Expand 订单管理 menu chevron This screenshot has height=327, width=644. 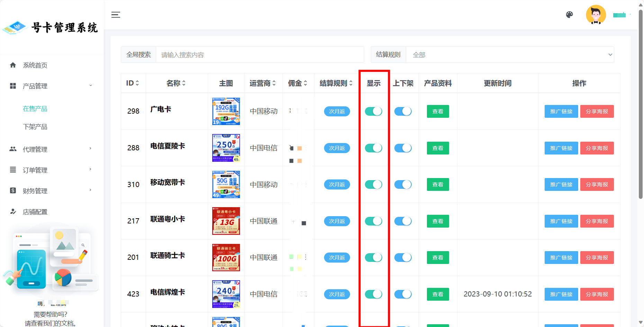tap(91, 169)
